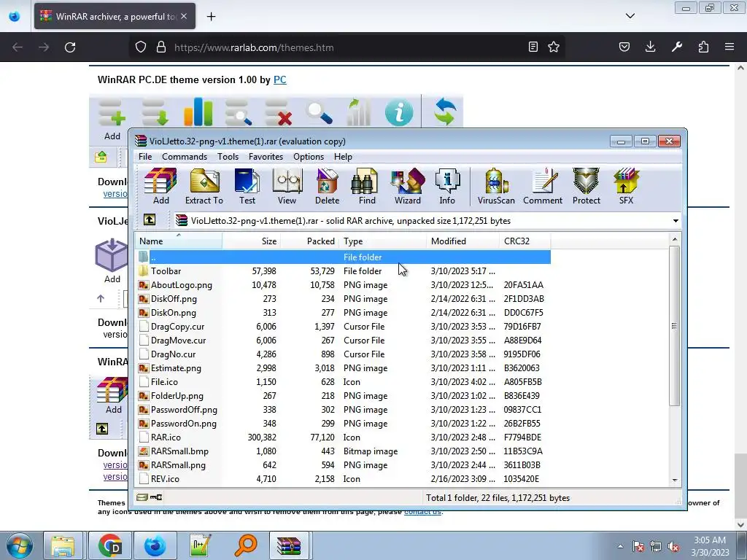This screenshot has width=747, height=560.
Task: Close the WinRAR archiver browser tab
Action: coord(184,16)
